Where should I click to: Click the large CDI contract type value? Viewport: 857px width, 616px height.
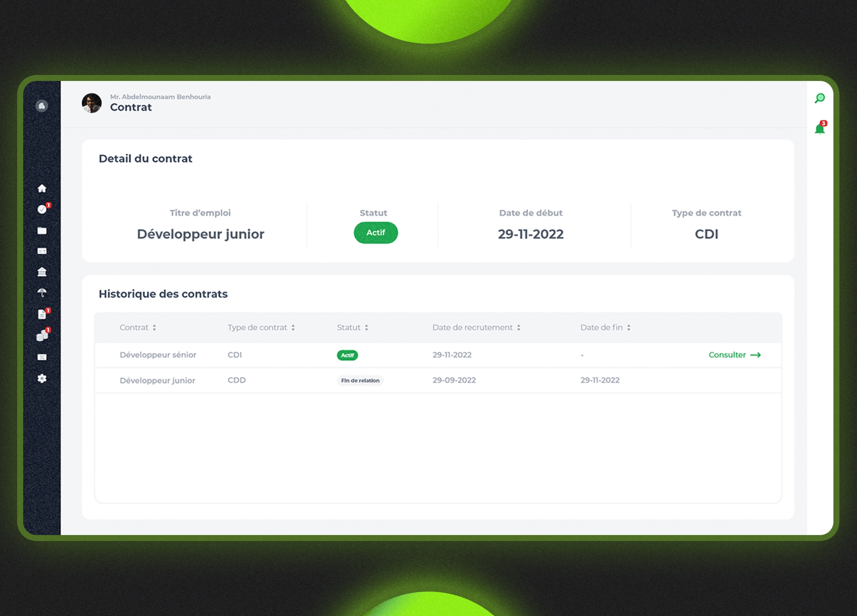pos(706,234)
